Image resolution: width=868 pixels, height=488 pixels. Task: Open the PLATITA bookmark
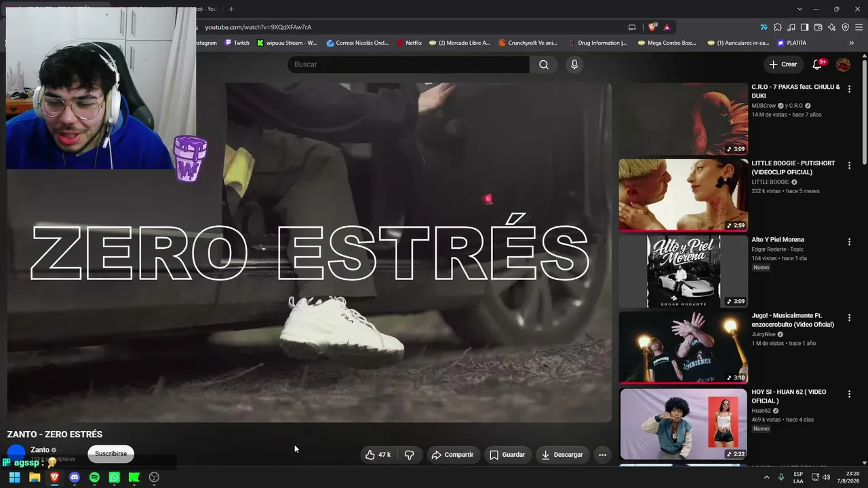click(792, 43)
